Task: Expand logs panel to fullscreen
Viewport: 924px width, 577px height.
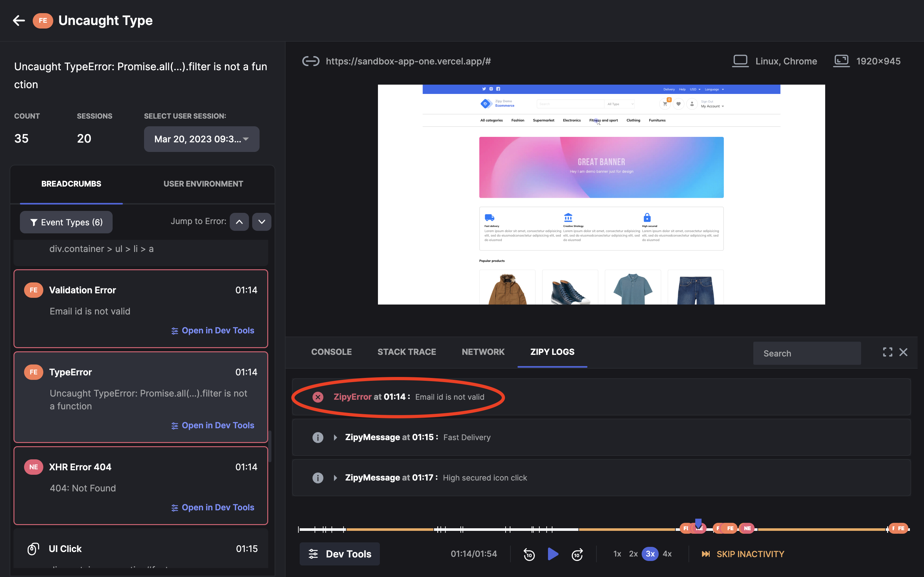Action: [887, 352]
